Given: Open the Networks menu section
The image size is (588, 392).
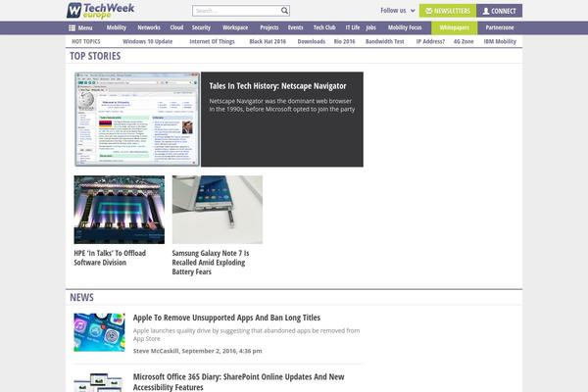Looking at the screenshot, I should tap(149, 27).
